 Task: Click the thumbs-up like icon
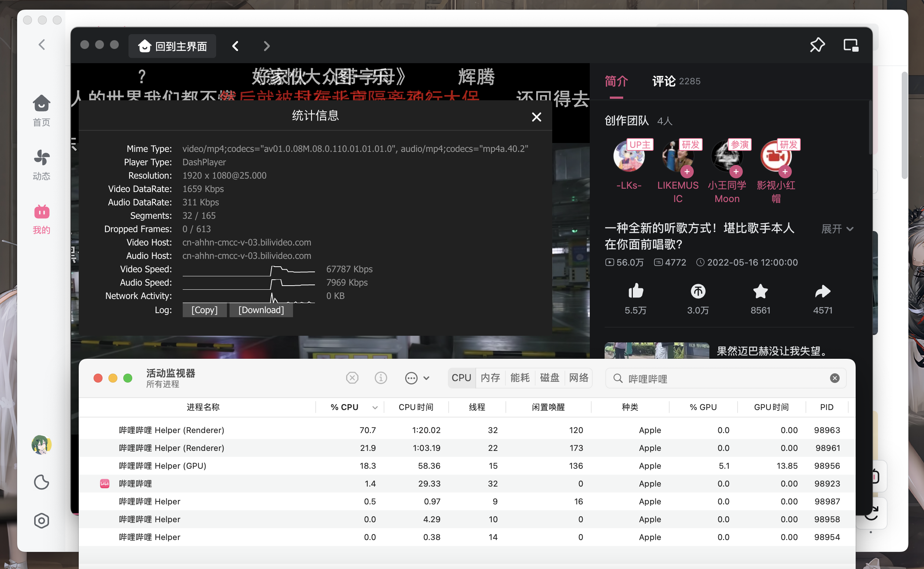[635, 291]
